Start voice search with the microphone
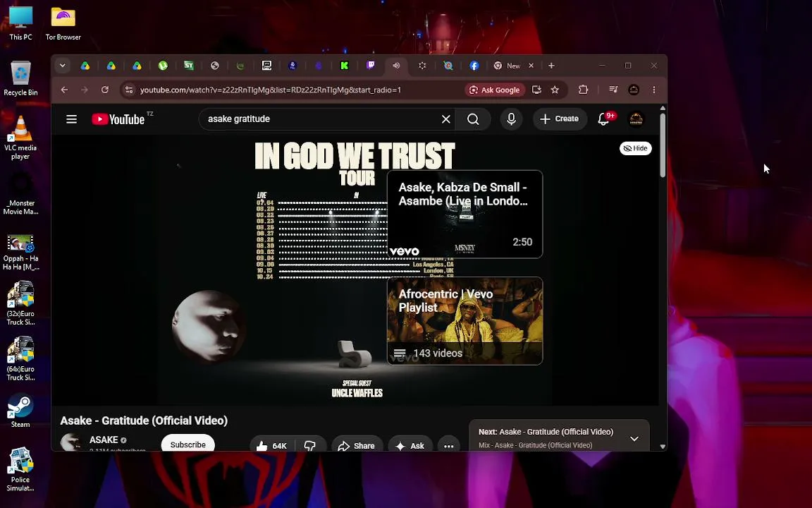Screen dimensions: 812x508 pos(511,119)
